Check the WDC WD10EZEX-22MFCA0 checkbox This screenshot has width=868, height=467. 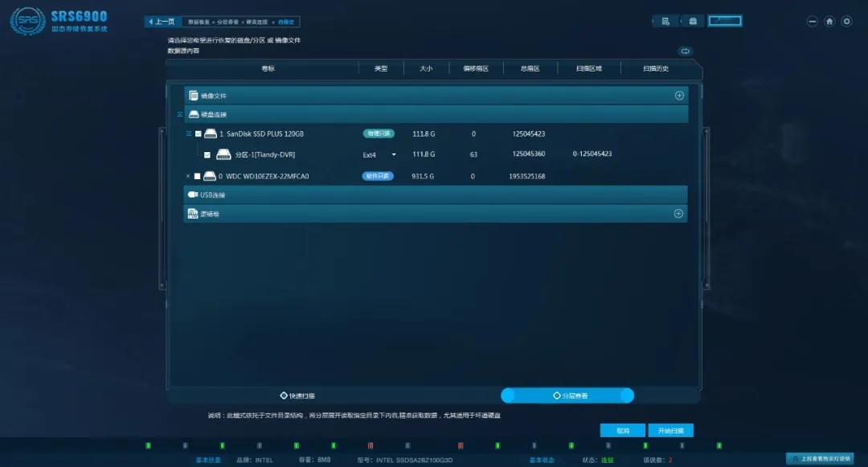198,176
